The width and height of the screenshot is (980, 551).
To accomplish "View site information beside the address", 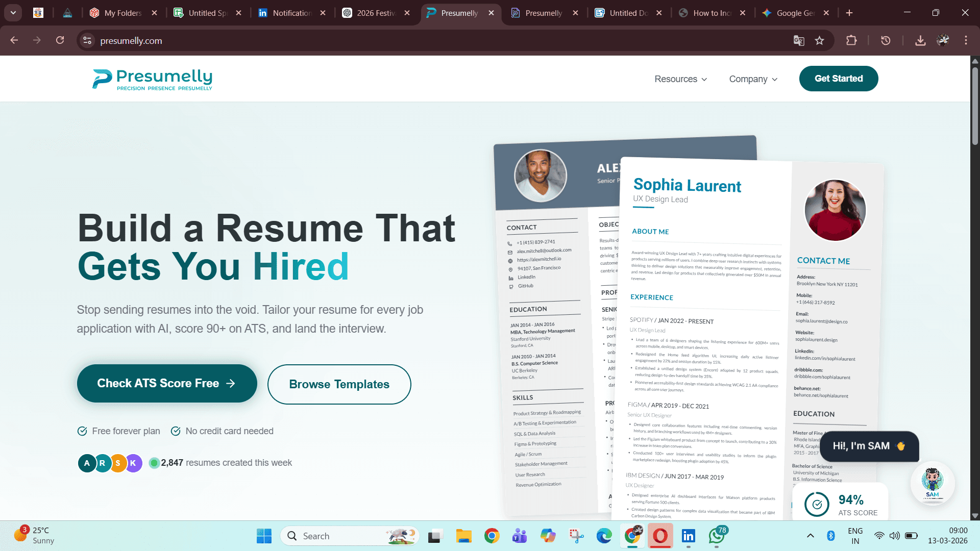I will [87, 40].
